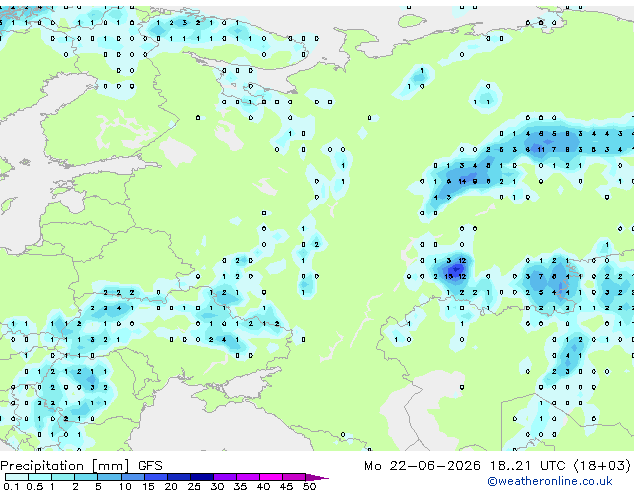This screenshot has width=634, height=490.
Task: Click the '25' legend scale label
Action: pos(194,486)
